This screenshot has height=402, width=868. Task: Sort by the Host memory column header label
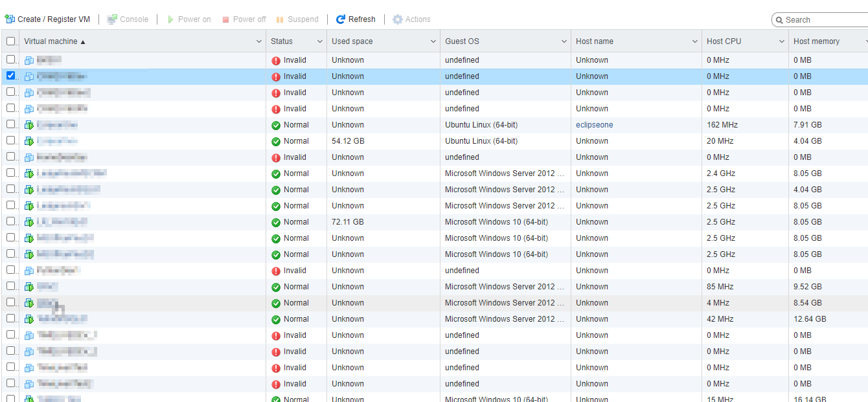816,41
